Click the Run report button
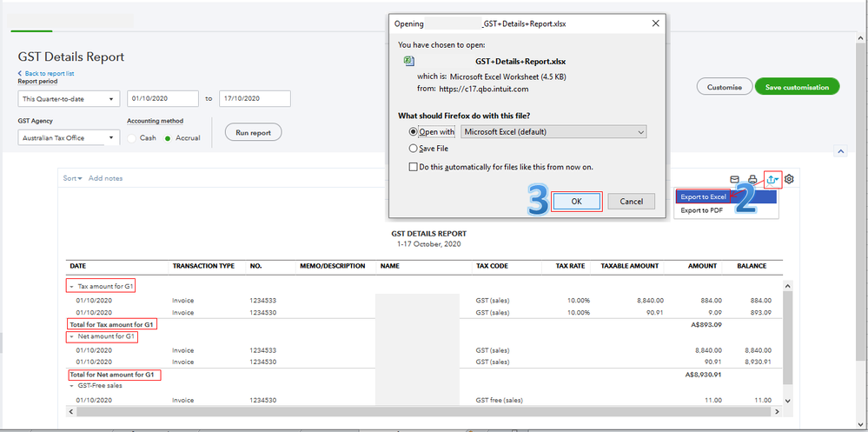Image resolution: width=868 pixels, height=432 pixels. (x=254, y=132)
